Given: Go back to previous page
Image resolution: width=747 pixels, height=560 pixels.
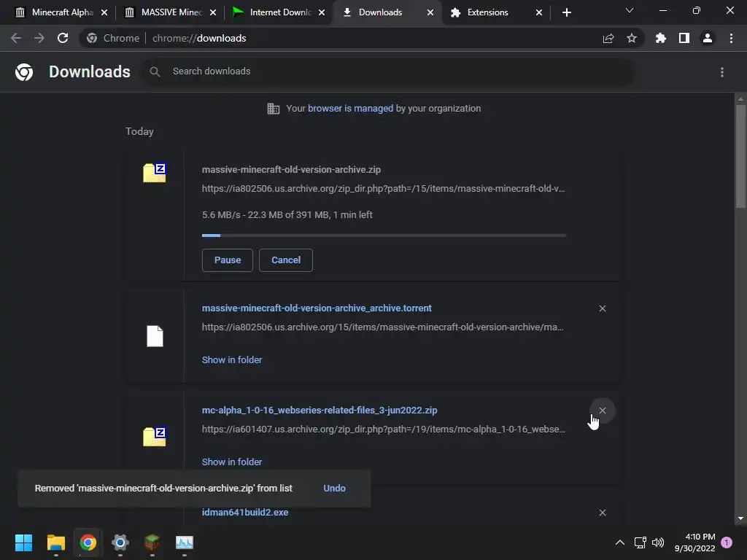Looking at the screenshot, I should pyautogui.click(x=16, y=38).
